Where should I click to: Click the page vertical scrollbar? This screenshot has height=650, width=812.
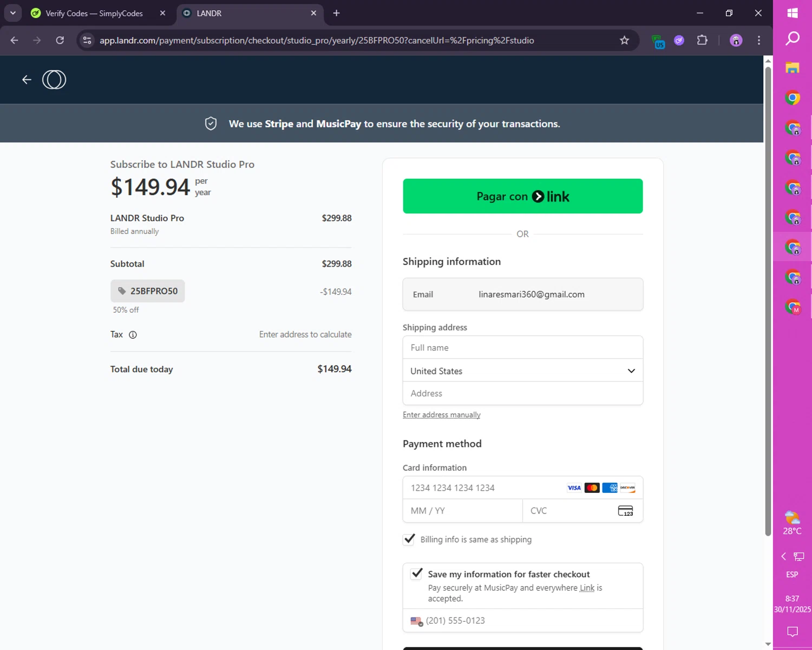pos(768,301)
